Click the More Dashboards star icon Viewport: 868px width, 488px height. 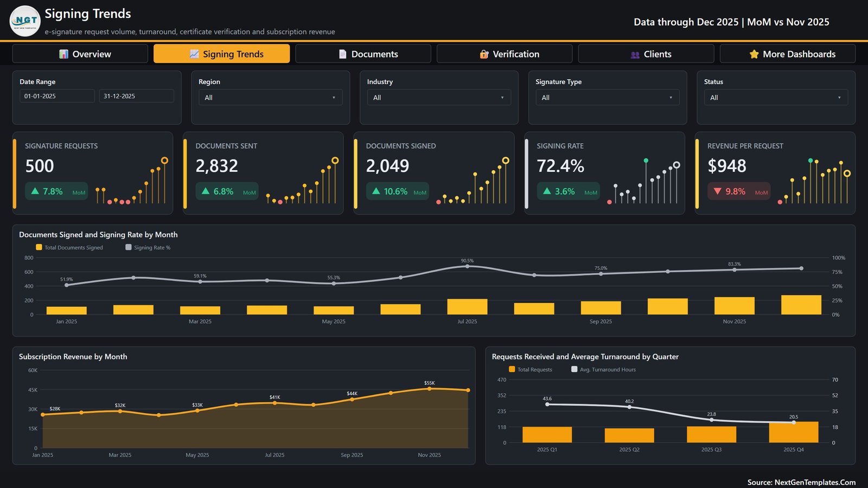click(x=754, y=54)
